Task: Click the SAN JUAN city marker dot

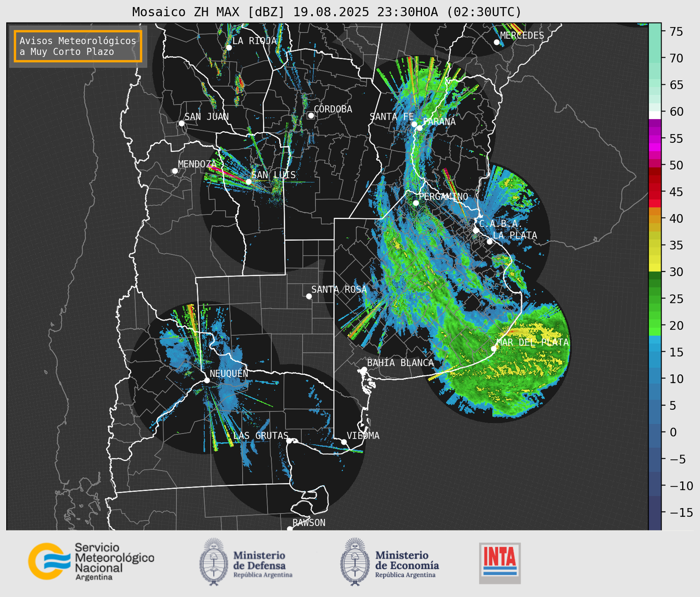Action: [181, 123]
